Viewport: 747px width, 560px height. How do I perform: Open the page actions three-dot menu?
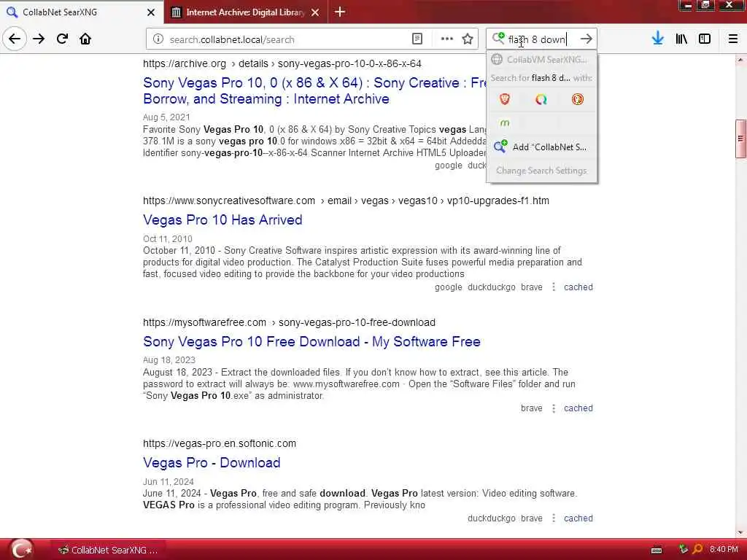click(x=447, y=39)
